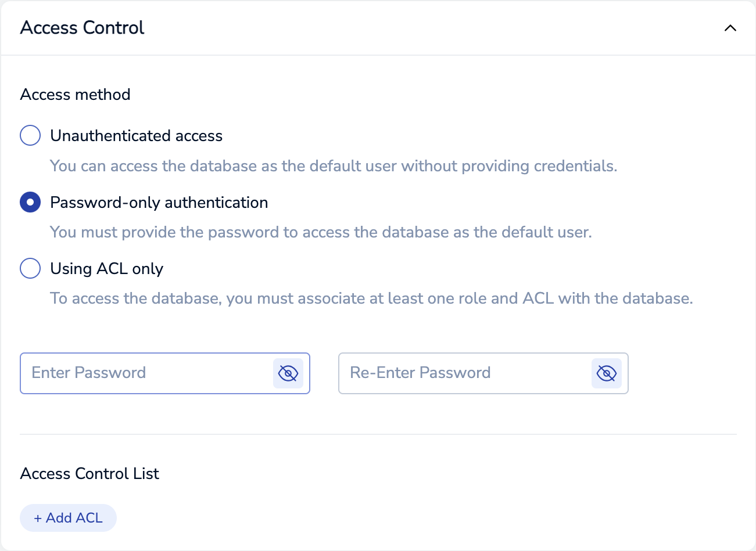This screenshot has width=756, height=551.
Task: Click the Access Control panel title
Action: pos(82,28)
